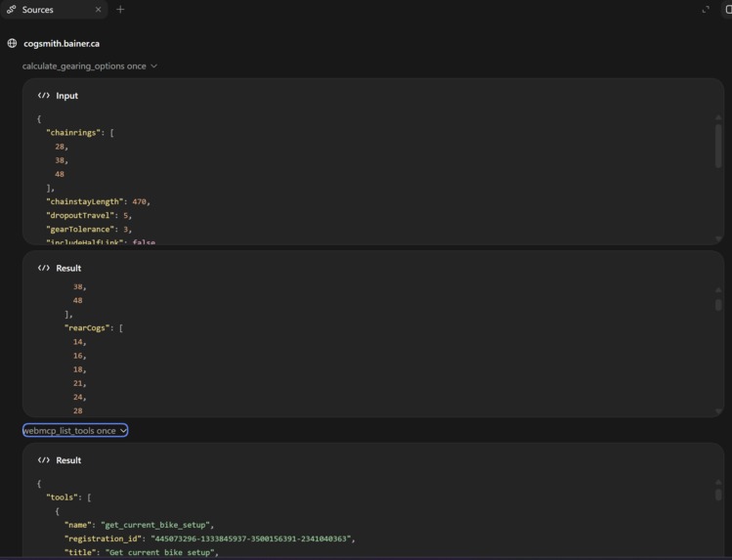This screenshot has width=732, height=560.
Task: Click the "dropoutTravel" key text
Action: coord(80,215)
